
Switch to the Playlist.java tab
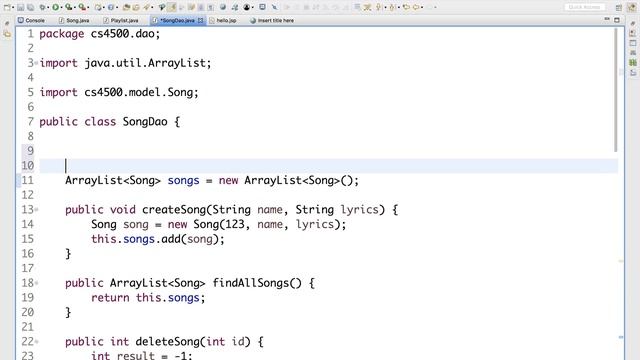click(x=121, y=20)
